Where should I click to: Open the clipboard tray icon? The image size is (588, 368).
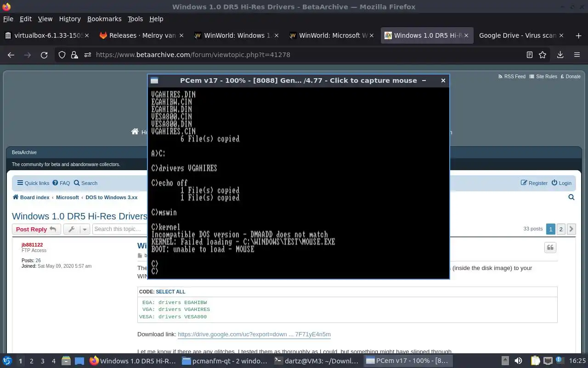pyautogui.click(x=535, y=361)
